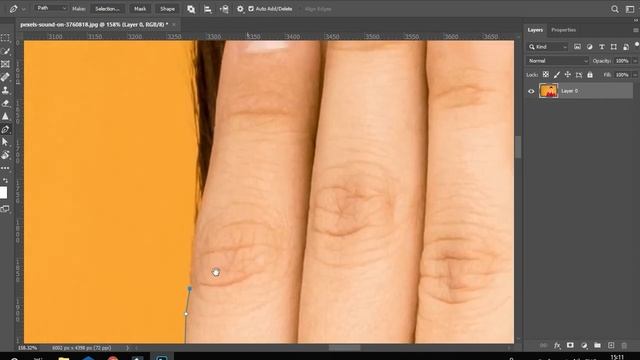Open the Path mode dropdown

click(51, 8)
